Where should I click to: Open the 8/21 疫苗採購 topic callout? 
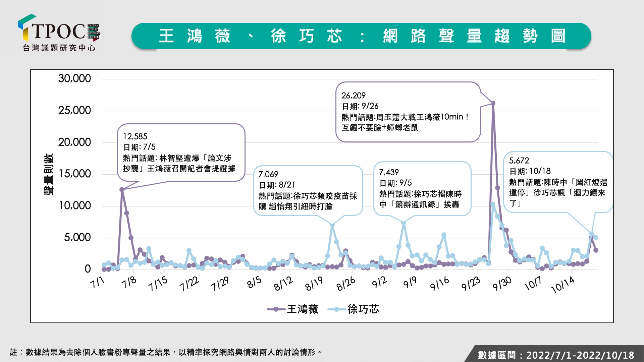pos(308,190)
